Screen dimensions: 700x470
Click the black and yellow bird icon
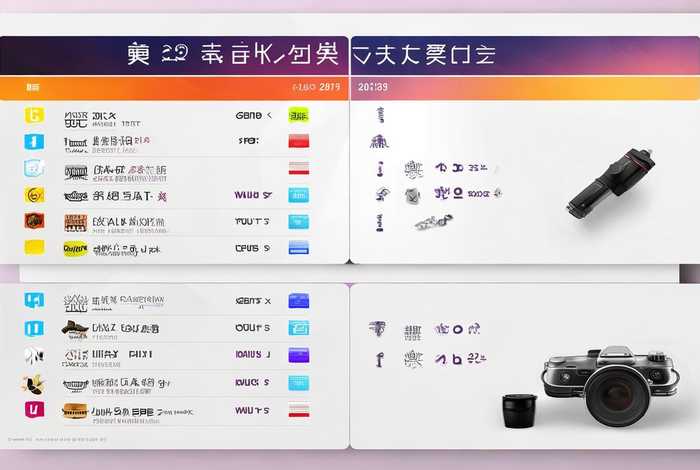[x=33, y=384]
